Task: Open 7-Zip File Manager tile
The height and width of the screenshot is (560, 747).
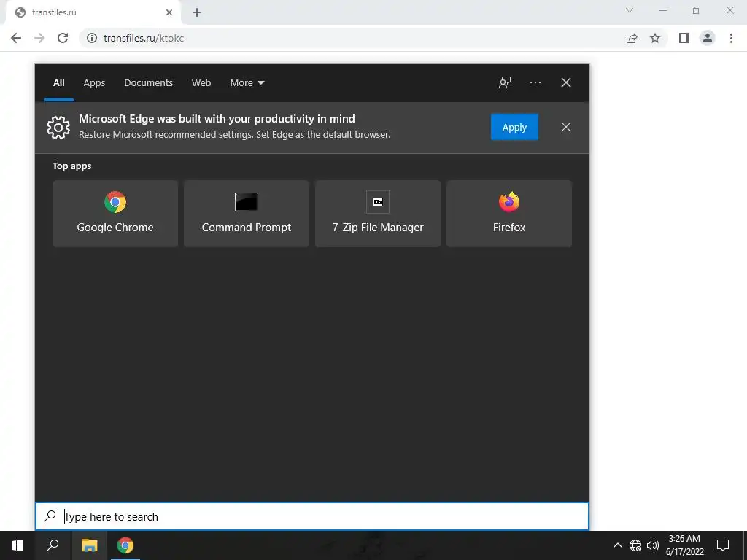Action: 378,214
